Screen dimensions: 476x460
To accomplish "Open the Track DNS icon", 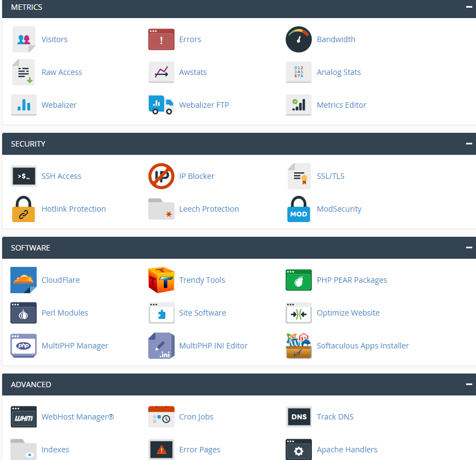I will (x=298, y=416).
